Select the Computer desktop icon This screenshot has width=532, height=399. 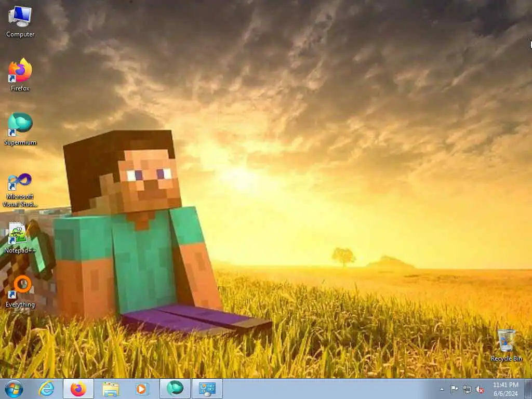pos(20,22)
